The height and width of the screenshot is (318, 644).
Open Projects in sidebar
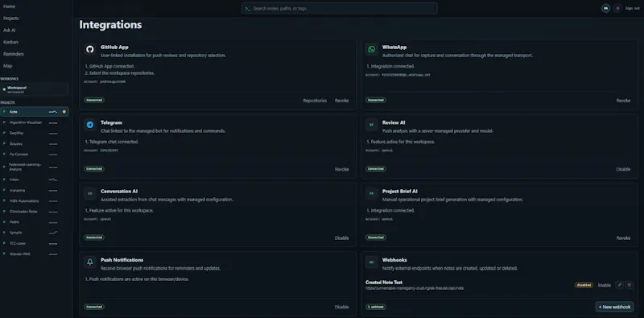11,19
